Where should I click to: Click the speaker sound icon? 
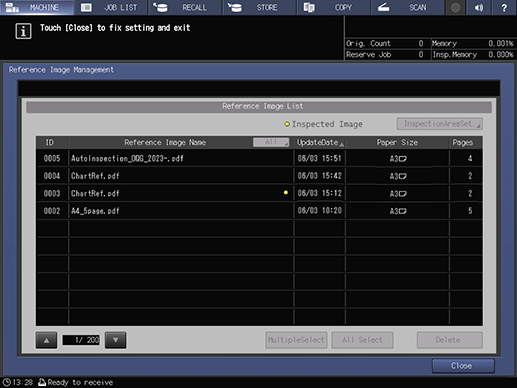479,7
